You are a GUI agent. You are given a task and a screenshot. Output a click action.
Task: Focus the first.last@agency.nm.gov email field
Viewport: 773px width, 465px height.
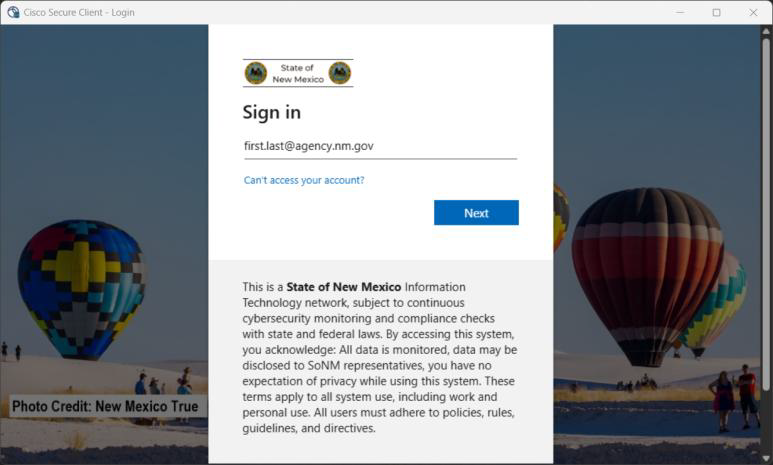coord(381,146)
